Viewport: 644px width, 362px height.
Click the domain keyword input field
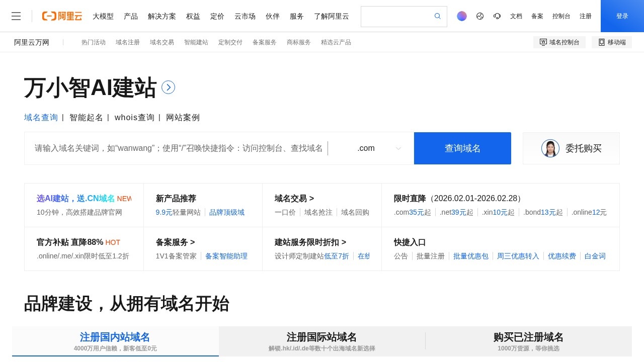(176, 148)
